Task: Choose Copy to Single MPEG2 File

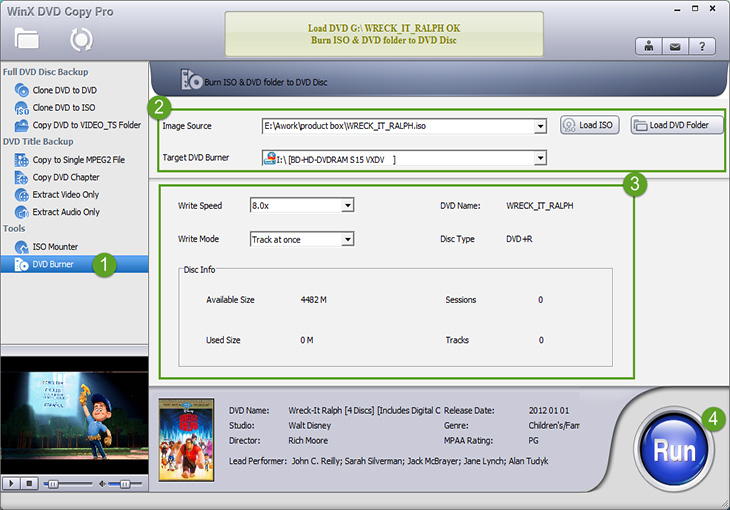Action: (x=79, y=160)
